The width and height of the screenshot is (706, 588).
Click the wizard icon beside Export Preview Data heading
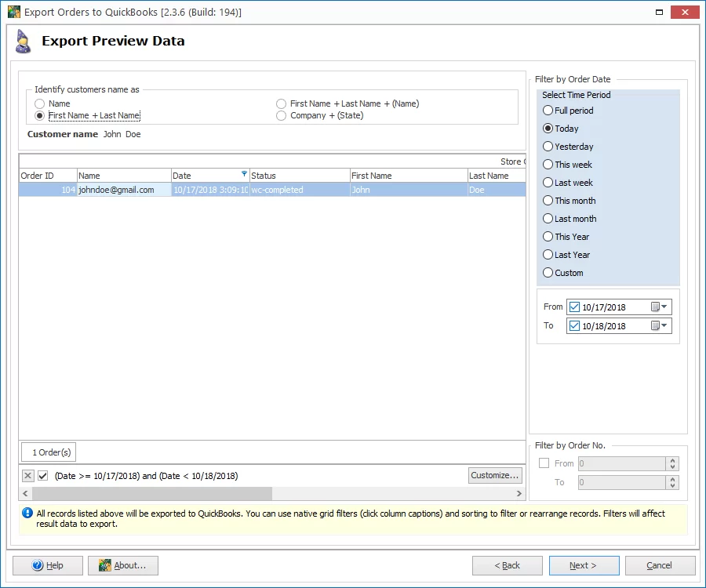click(x=23, y=39)
